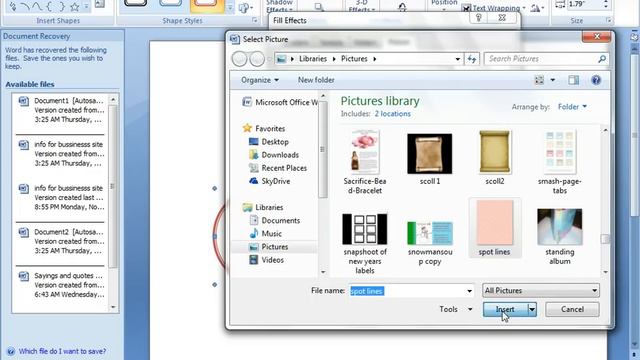Click the Fill Effects help button
Viewport: 640px width, 360px height.
(x=478, y=18)
